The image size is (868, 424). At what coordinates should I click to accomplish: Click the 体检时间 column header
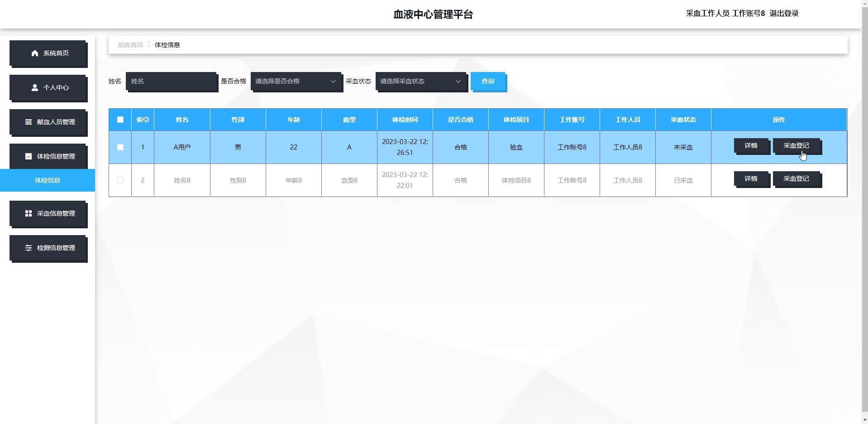405,120
